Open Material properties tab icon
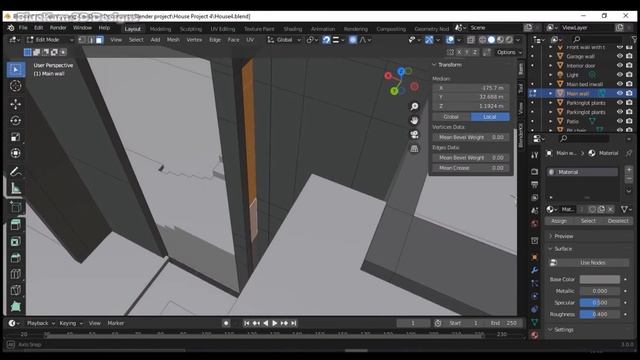This screenshot has height=360, width=640. click(535, 335)
